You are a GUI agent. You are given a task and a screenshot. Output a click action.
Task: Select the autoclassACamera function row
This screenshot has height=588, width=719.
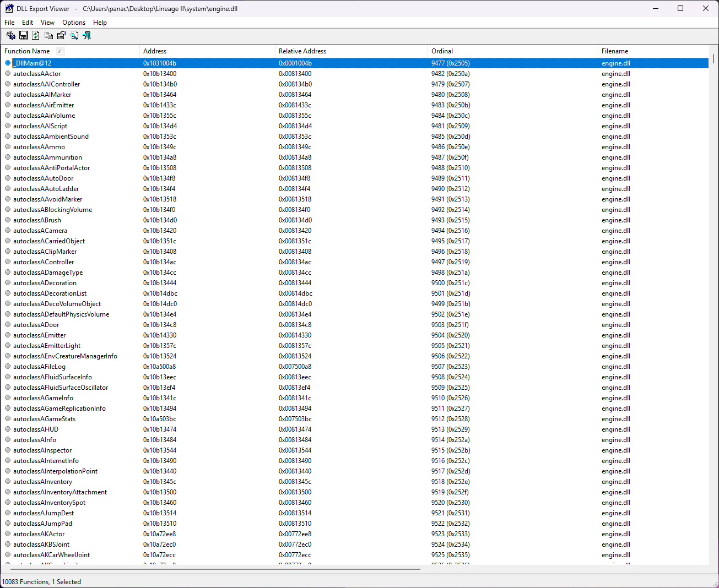pyautogui.click(x=40, y=231)
